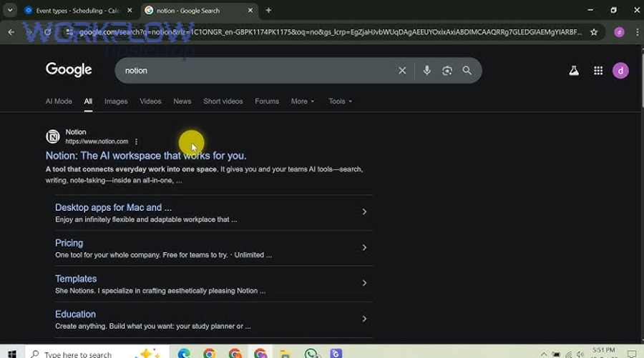Open Google Lens image search
Viewport: 644px width, 358px height.
click(447, 71)
